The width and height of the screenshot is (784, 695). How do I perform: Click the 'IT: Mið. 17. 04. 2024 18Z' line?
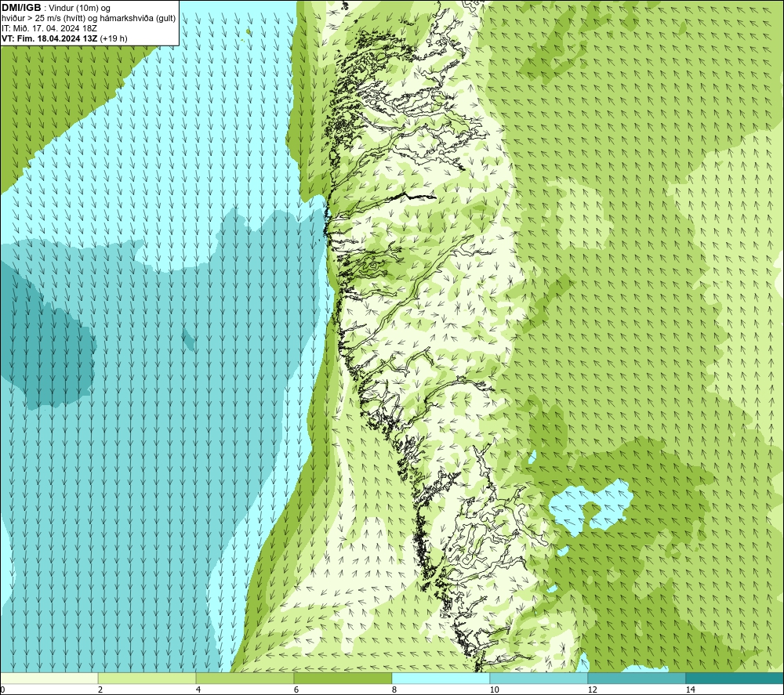coord(49,28)
